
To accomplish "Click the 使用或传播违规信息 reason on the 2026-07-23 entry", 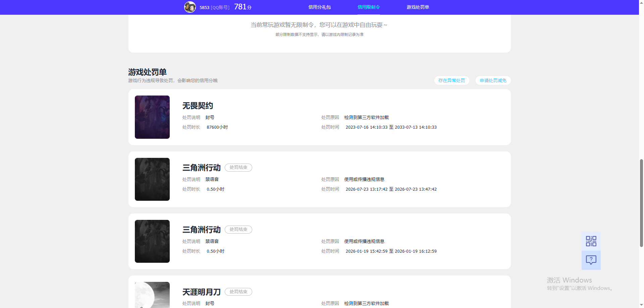I will point(364,180).
